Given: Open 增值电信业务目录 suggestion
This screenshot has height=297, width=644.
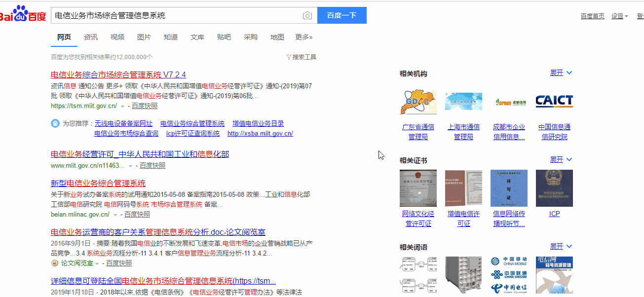Looking at the screenshot, I should click(x=258, y=123).
